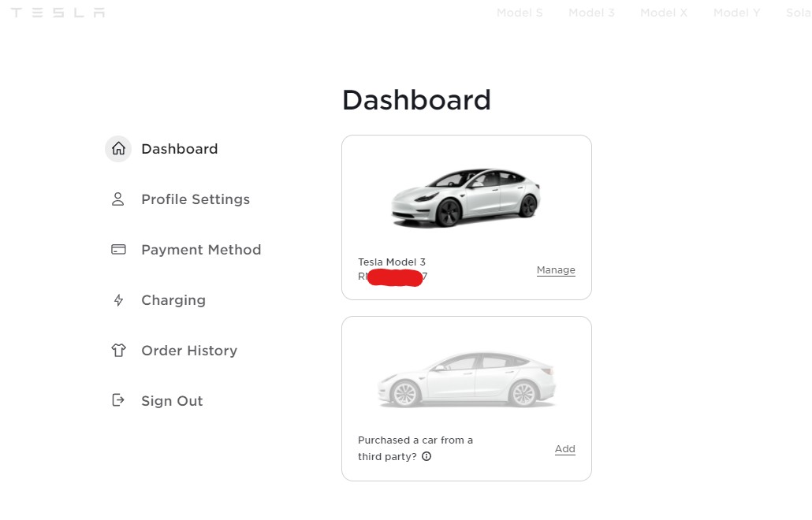Screen dimensions: 812x520
Task: Click the faded third-party car image
Action: [x=467, y=379]
